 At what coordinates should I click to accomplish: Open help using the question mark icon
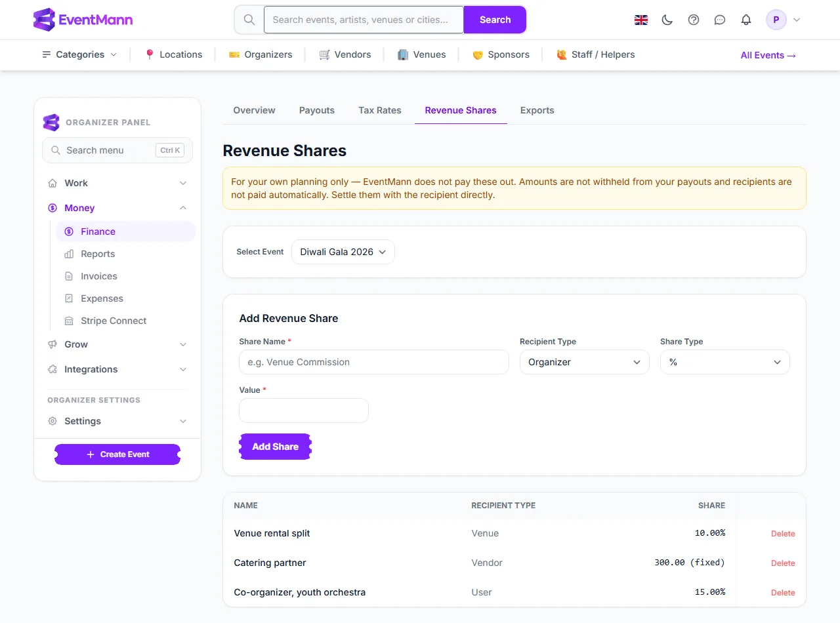pyautogui.click(x=694, y=20)
